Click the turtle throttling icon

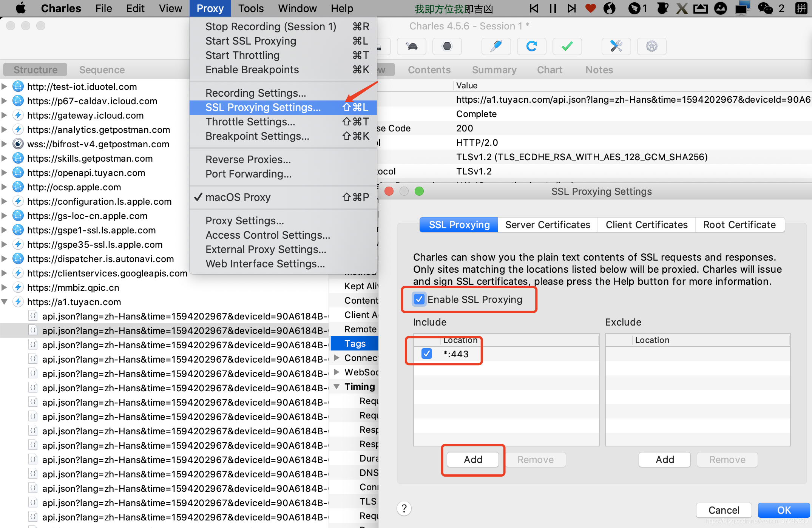(412, 46)
